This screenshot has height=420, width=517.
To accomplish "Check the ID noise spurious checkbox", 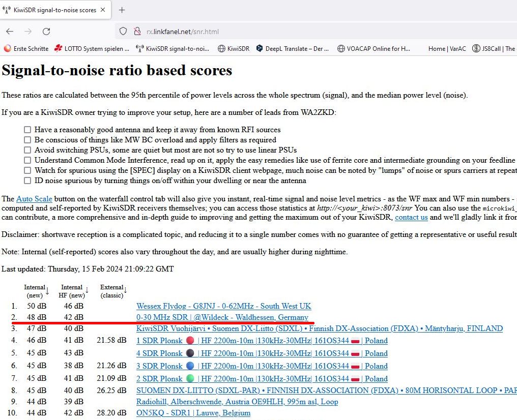I will pos(27,181).
